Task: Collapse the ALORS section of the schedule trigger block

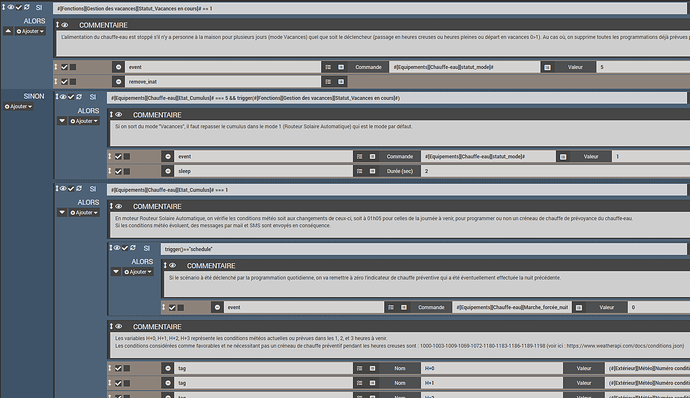Action: pyautogui.click(x=116, y=272)
